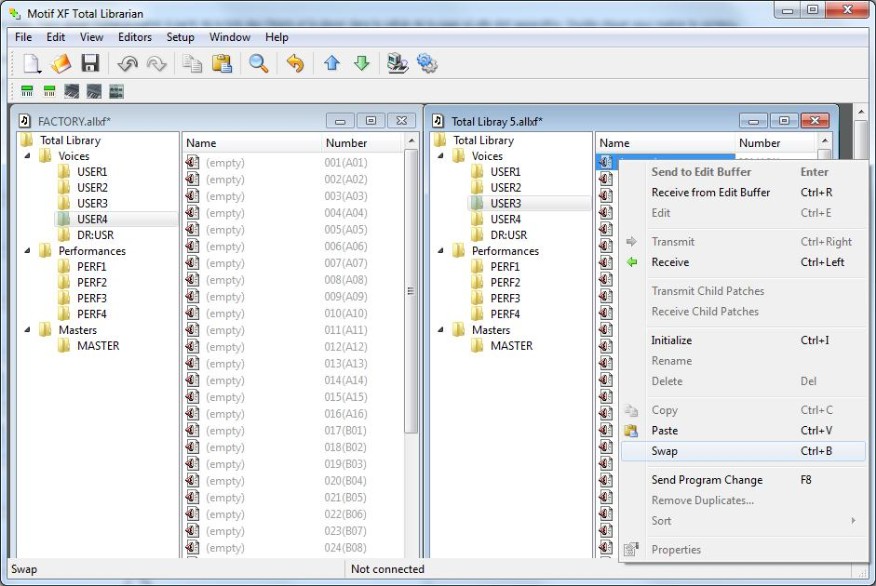Click the first gray keyboard editor icon
The width and height of the screenshot is (876, 586).
pyautogui.click(x=72, y=91)
